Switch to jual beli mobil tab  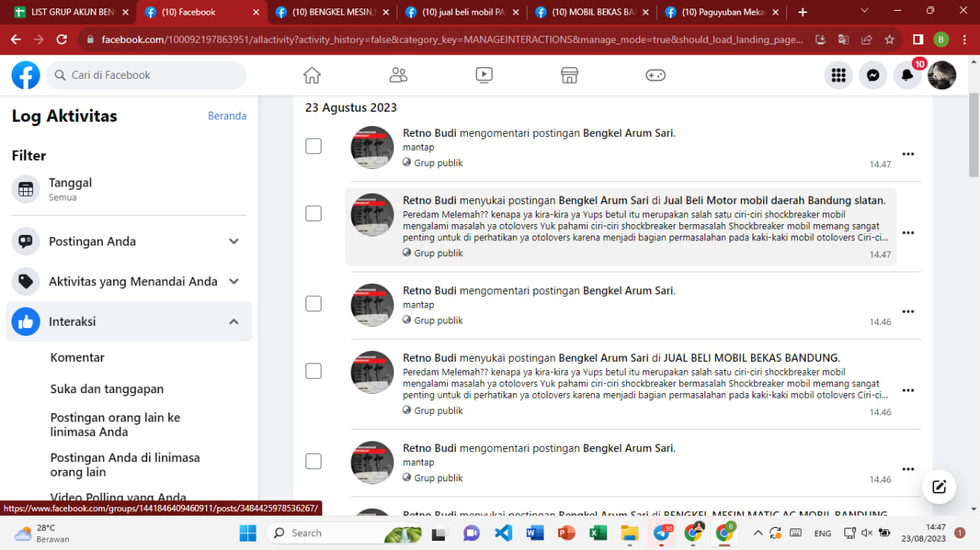coord(462,12)
